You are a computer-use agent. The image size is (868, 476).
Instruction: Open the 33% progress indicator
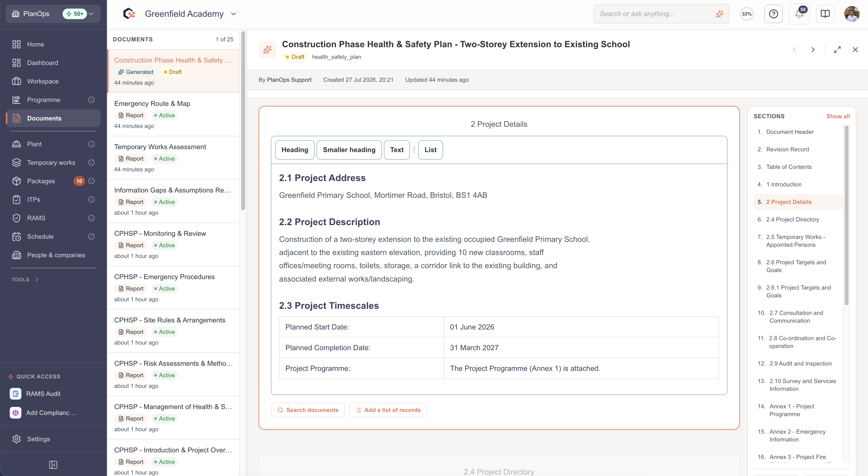tap(747, 14)
